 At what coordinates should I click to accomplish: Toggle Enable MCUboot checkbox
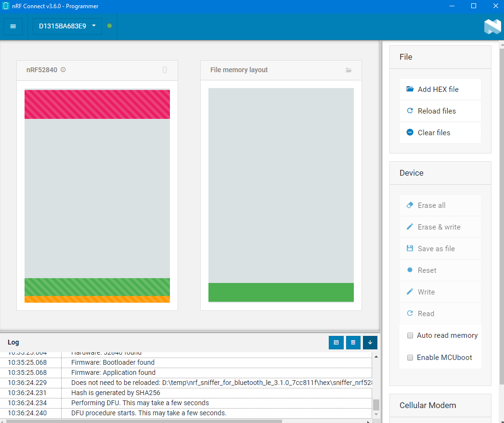pos(410,358)
